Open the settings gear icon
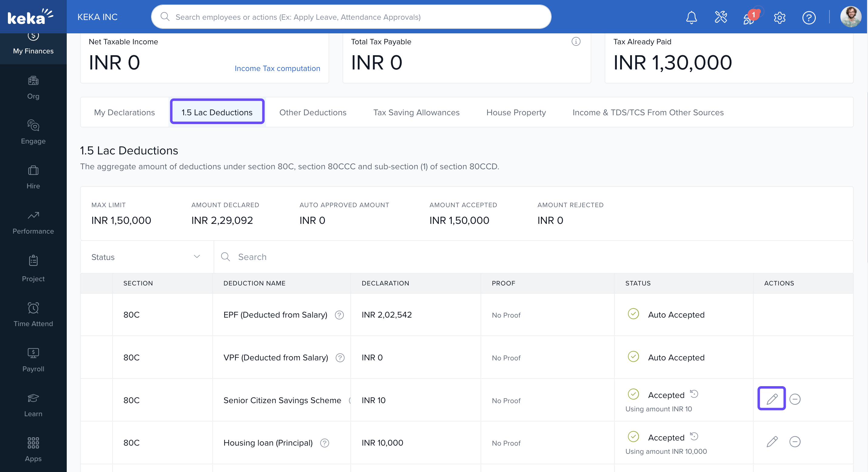Image resolution: width=868 pixels, height=472 pixels. (x=779, y=18)
